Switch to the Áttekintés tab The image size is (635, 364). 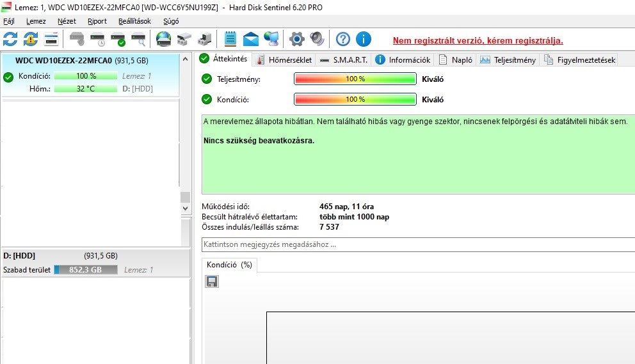click(x=223, y=59)
